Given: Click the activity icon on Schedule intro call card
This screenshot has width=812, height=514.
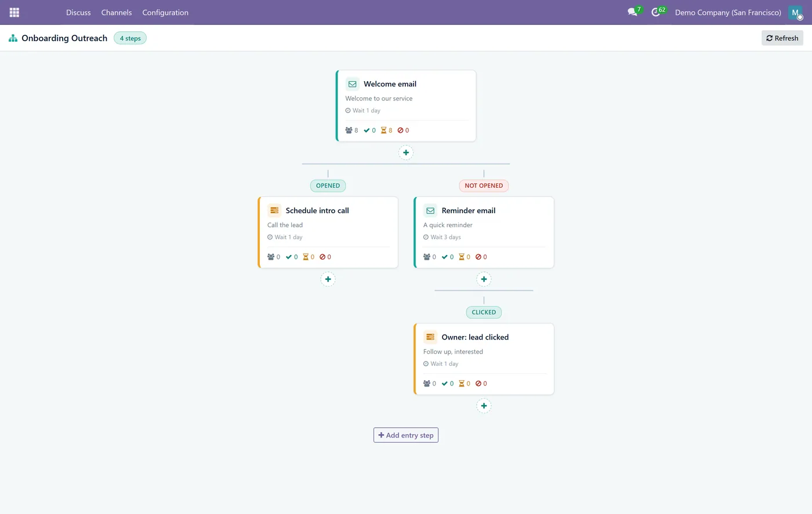Looking at the screenshot, I should click(274, 210).
